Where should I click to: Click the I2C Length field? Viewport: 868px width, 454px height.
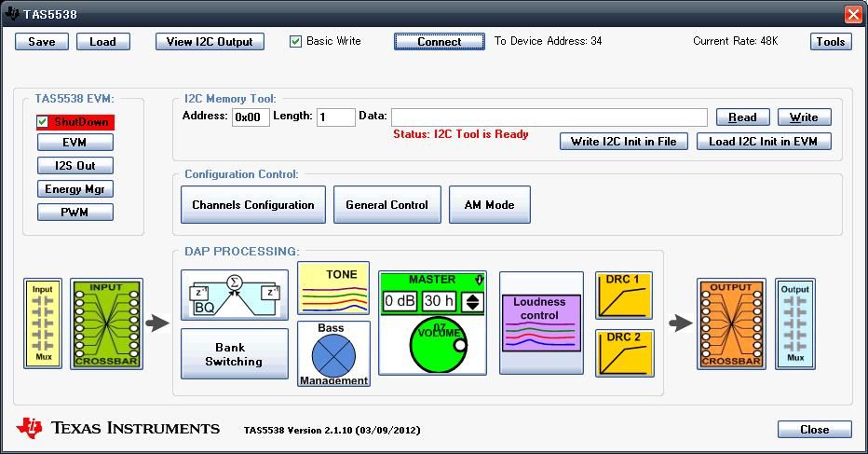point(335,117)
